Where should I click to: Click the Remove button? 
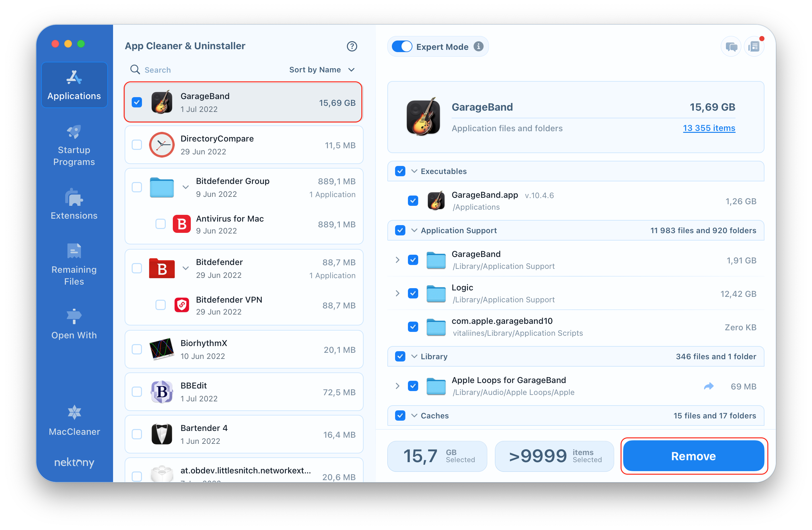(693, 456)
